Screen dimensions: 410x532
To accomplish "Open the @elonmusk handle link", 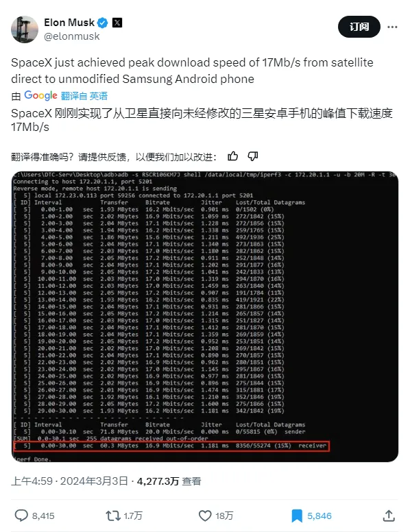I will 71,36.
